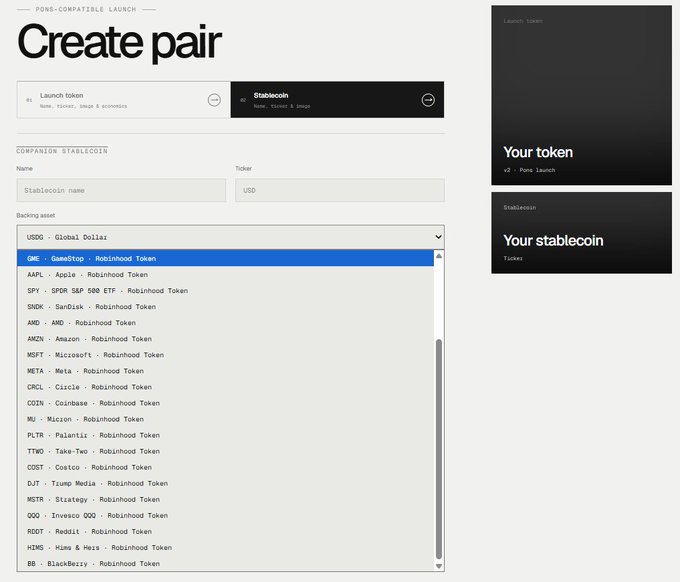Click the Ticker USD input field
This screenshot has width=680, height=582.
pyautogui.click(x=340, y=190)
